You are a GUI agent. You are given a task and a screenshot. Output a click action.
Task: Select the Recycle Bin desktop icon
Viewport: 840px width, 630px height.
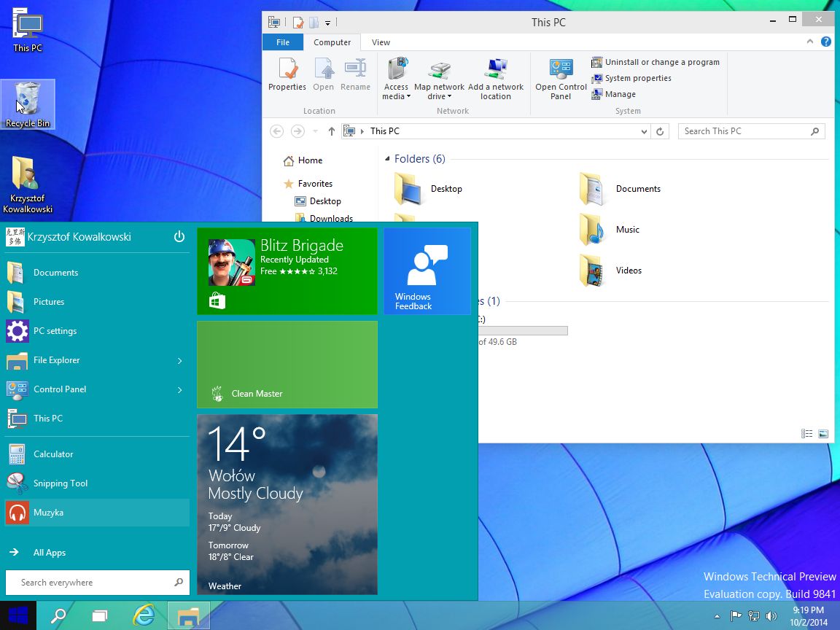[x=27, y=104]
